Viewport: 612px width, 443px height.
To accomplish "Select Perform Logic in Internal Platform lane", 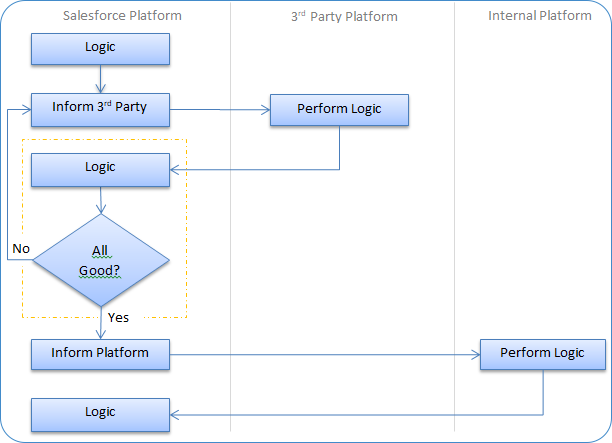I will pos(543,354).
